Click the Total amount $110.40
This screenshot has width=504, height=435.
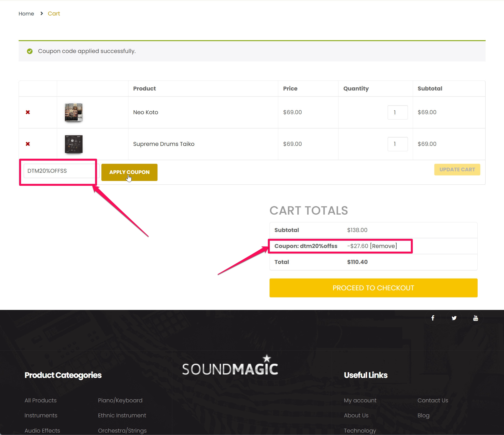coord(357,262)
